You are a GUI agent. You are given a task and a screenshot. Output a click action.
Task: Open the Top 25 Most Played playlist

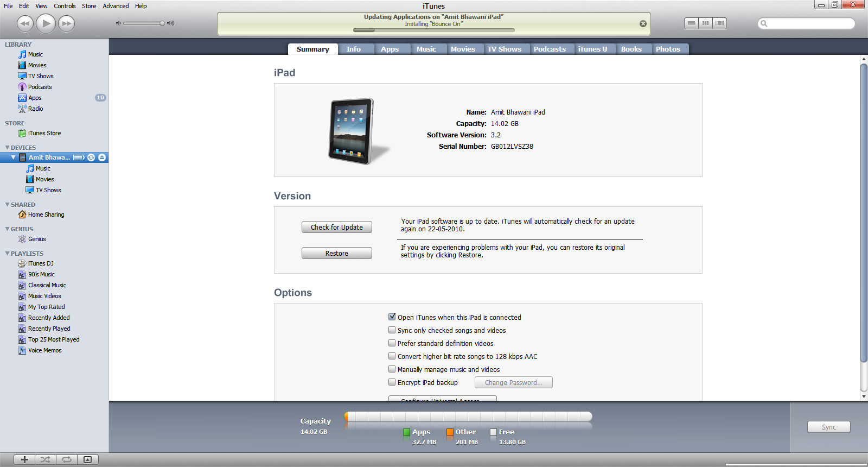54,339
